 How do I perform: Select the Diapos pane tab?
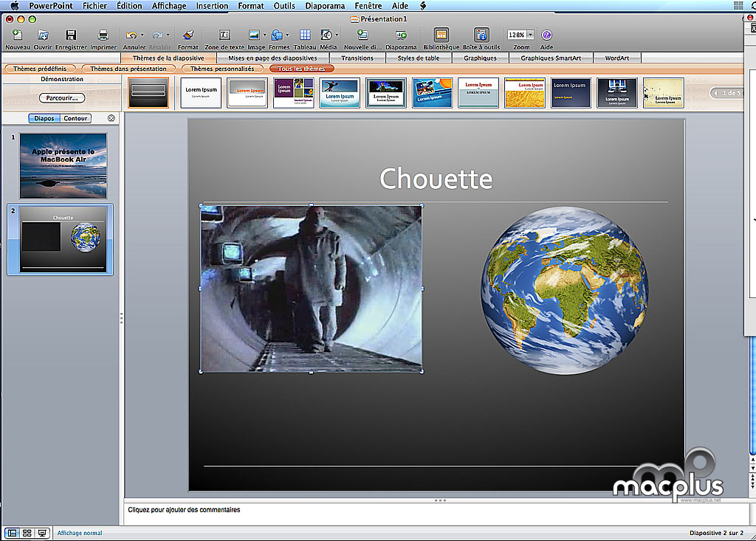click(44, 118)
